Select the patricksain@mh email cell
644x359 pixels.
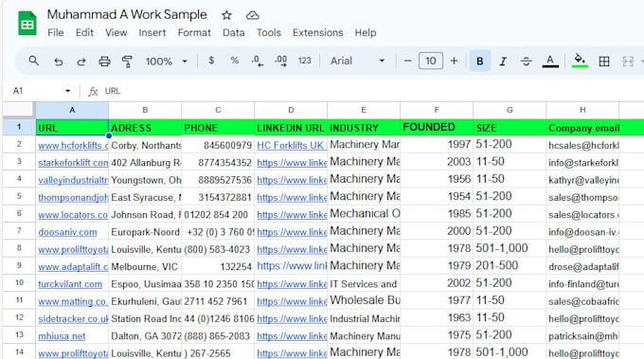click(582, 335)
